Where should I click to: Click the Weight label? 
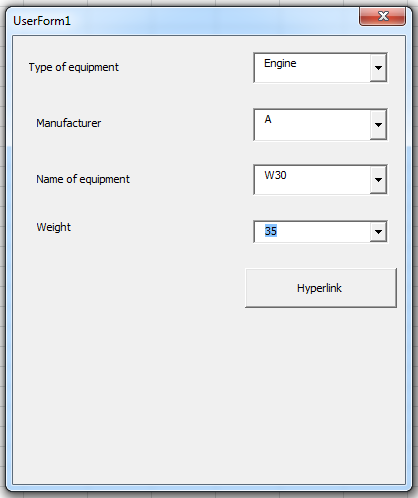[54, 227]
